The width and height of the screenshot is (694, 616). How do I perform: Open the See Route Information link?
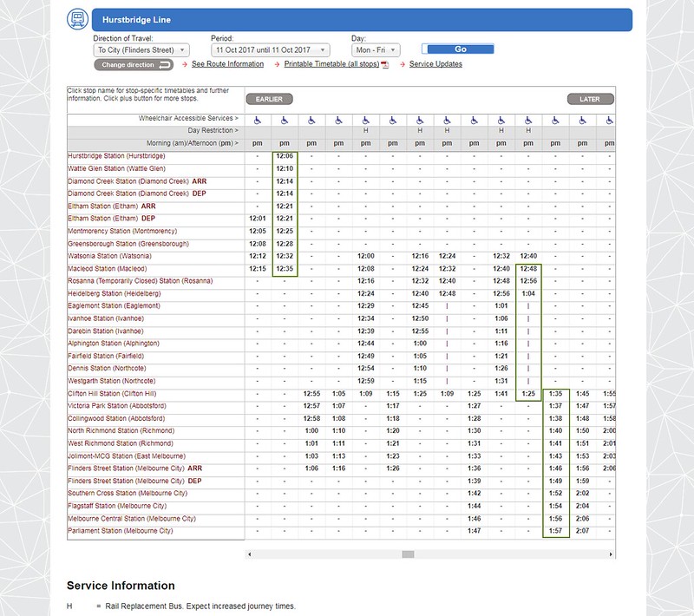pyautogui.click(x=227, y=64)
